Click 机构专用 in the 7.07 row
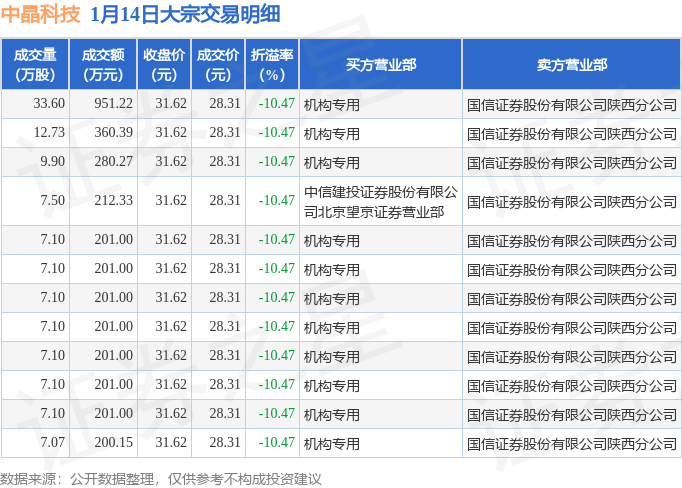 click(331, 444)
